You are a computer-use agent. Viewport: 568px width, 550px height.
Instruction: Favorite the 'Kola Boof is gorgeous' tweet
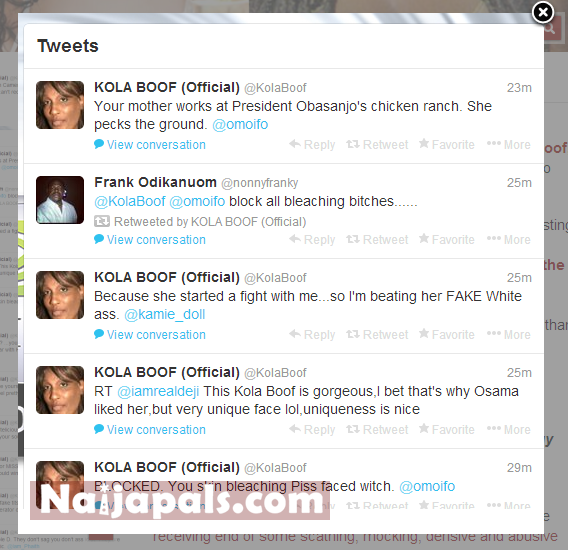(447, 429)
